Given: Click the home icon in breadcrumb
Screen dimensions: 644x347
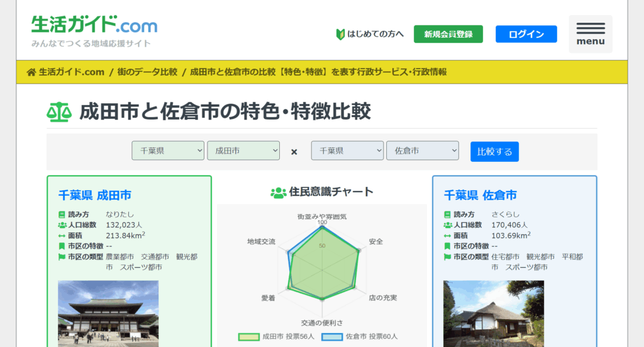Looking at the screenshot, I should (31, 72).
